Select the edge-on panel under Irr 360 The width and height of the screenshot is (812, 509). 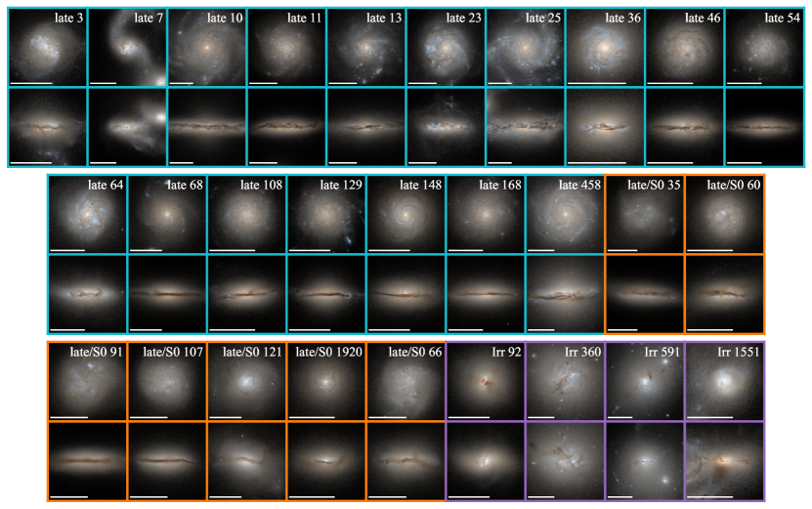566,461
